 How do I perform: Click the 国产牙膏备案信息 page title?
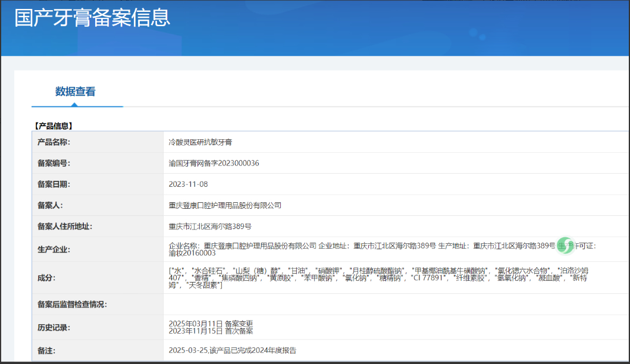pyautogui.click(x=92, y=17)
